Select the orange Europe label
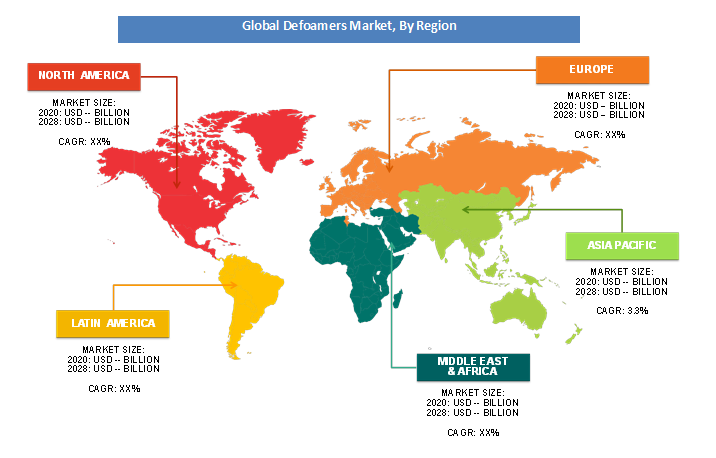The image size is (716, 458). click(x=593, y=69)
